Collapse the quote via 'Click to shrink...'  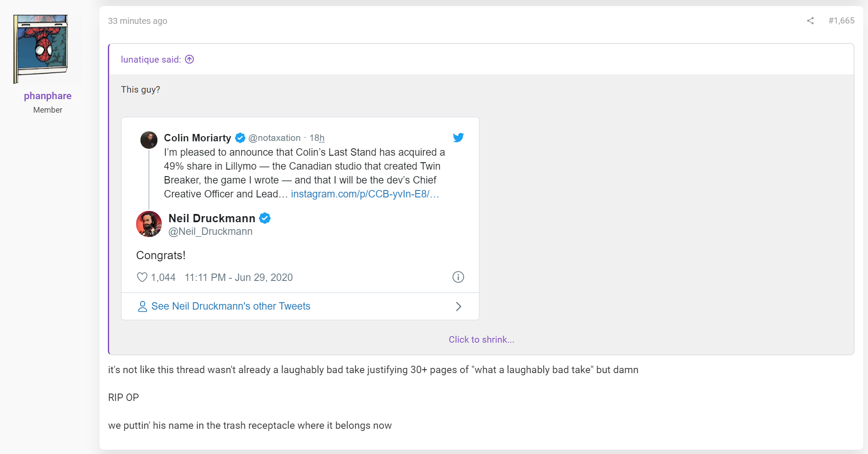[x=481, y=340]
